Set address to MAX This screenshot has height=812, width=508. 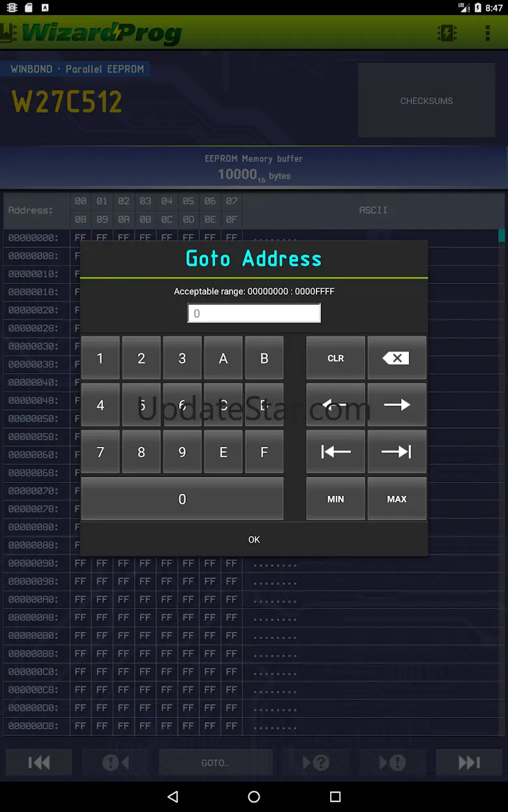tap(397, 498)
